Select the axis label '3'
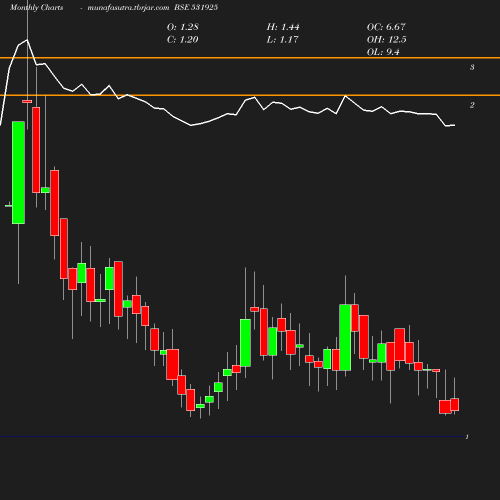Image resolution: width=500 pixels, height=500 pixels. coord(472,67)
